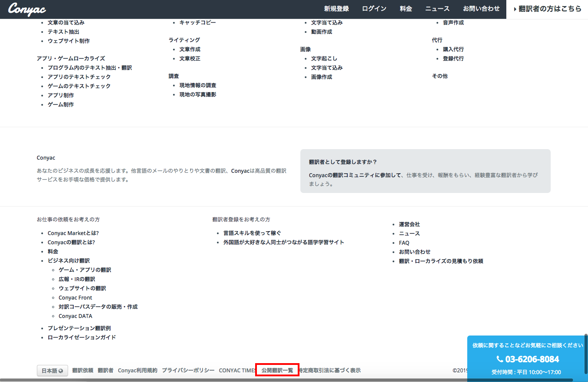Open the 文字起こし link under 画像
588x382 pixels.
click(325, 59)
